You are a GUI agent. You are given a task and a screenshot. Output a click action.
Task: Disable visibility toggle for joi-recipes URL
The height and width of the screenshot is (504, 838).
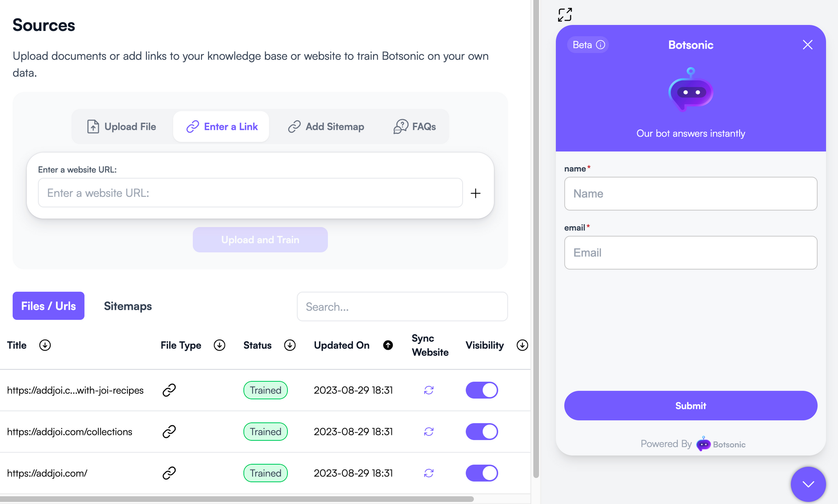click(x=482, y=390)
